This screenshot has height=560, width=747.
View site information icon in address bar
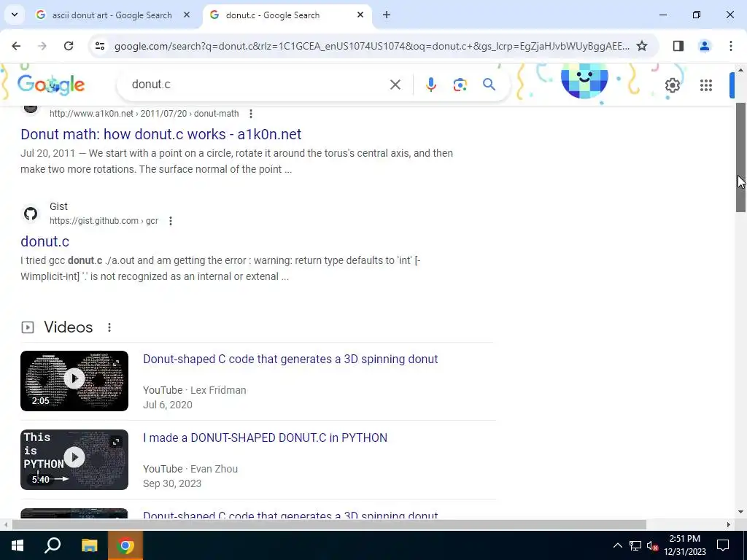tap(100, 46)
